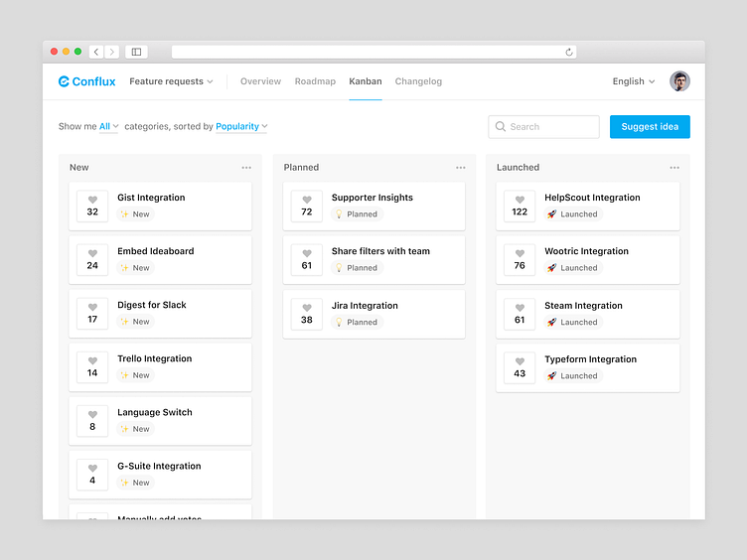This screenshot has height=560, width=747.
Task: Go forward with the browser forward arrow
Action: click(112, 52)
